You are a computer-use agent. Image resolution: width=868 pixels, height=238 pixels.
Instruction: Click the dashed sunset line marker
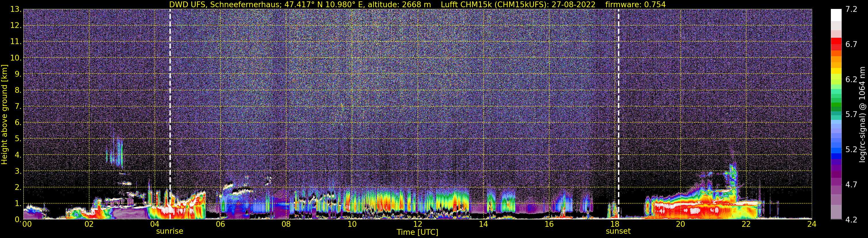[x=619, y=114]
